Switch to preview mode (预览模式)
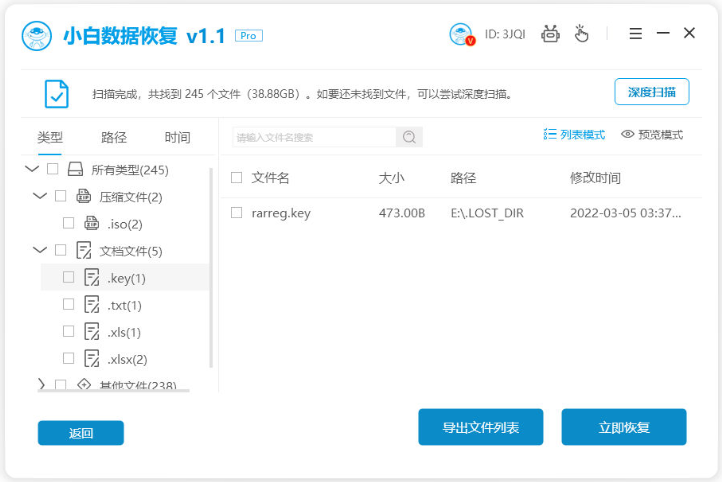 click(652, 134)
